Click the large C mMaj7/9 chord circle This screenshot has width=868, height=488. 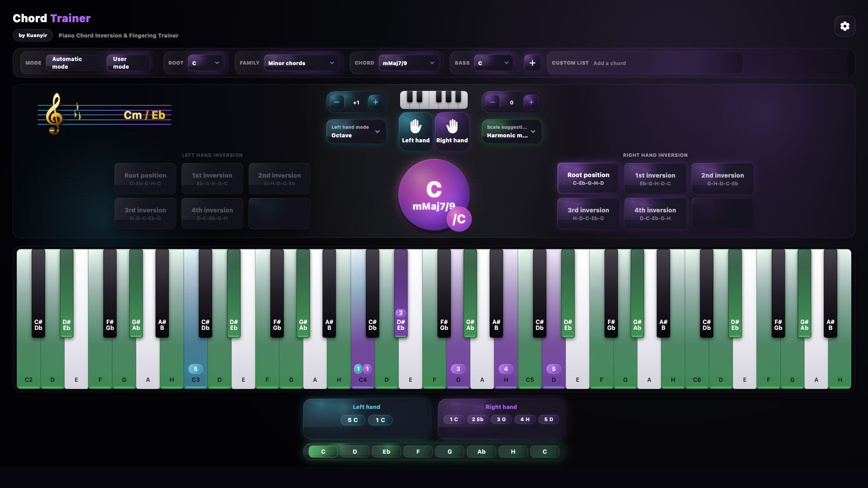[x=434, y=195]
